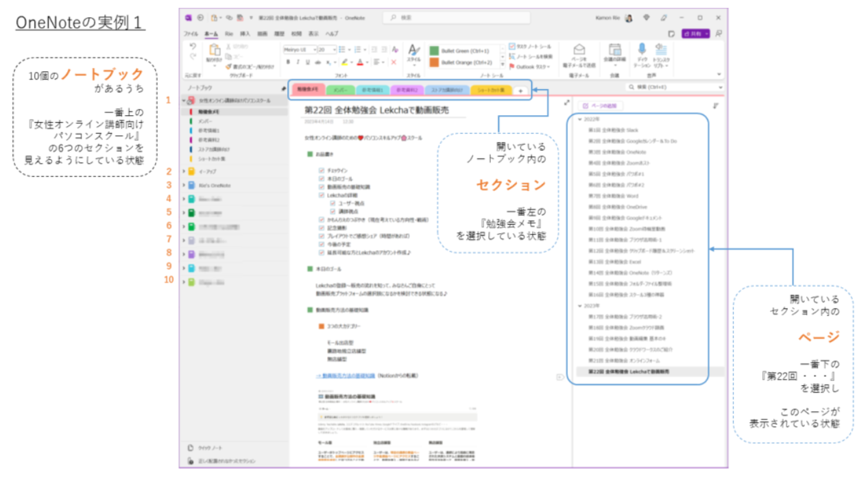Toggle the 今後の予定 checkbox
The width and height of the screenshot is (868, 477).
point(322,243)
